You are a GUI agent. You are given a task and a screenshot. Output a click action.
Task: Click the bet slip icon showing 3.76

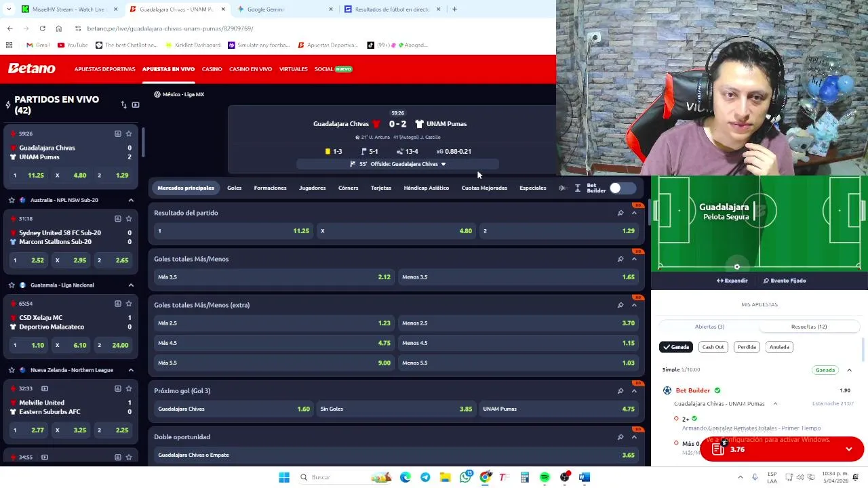[718, 449]
